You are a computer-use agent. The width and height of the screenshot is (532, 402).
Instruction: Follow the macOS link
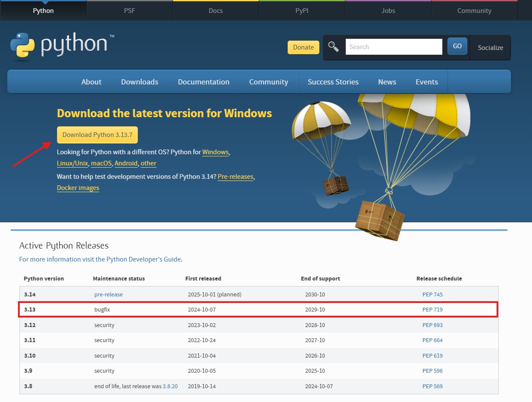coord(101,163)
